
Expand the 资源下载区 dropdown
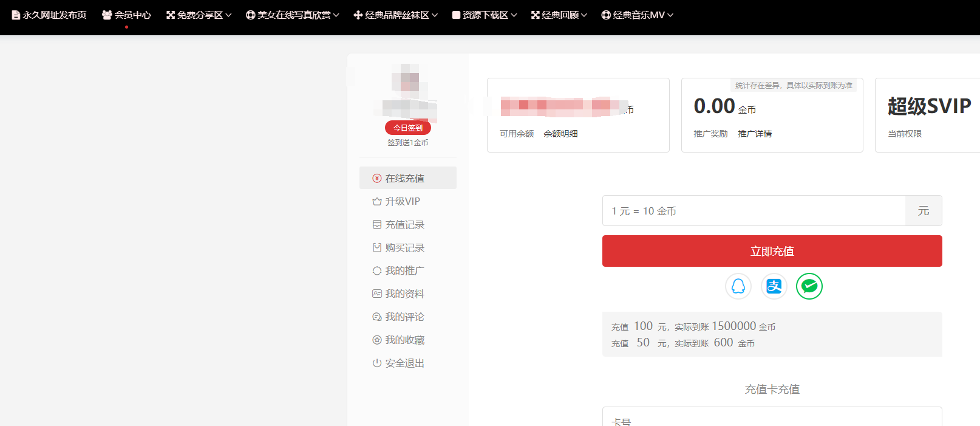pos(485,15)
